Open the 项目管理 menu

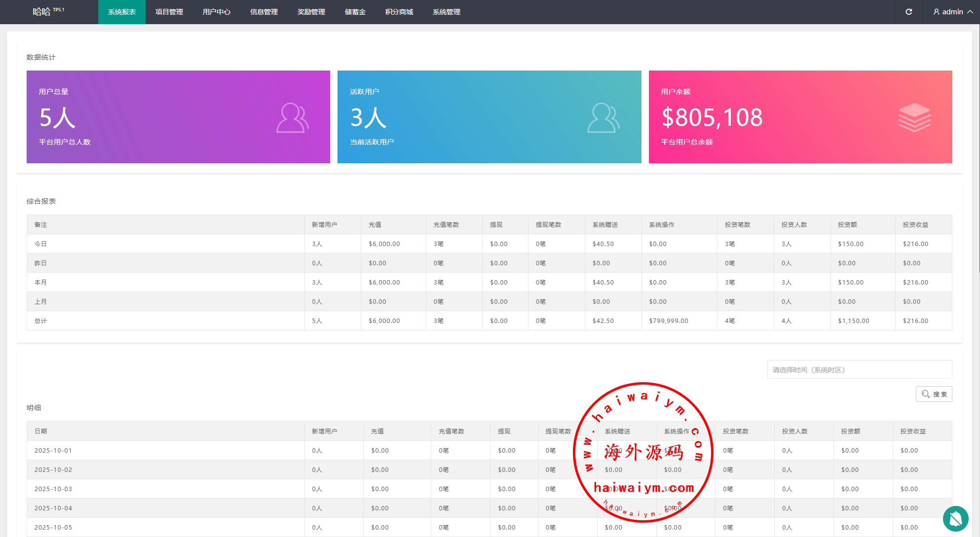coord(169,12)
